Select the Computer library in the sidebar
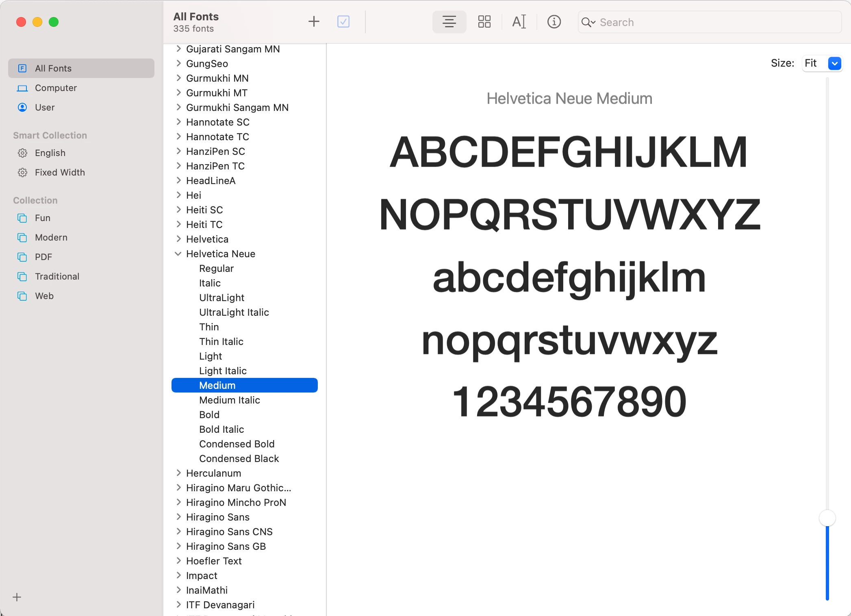This screenshot has width=851, height=616. click(56, 88)
